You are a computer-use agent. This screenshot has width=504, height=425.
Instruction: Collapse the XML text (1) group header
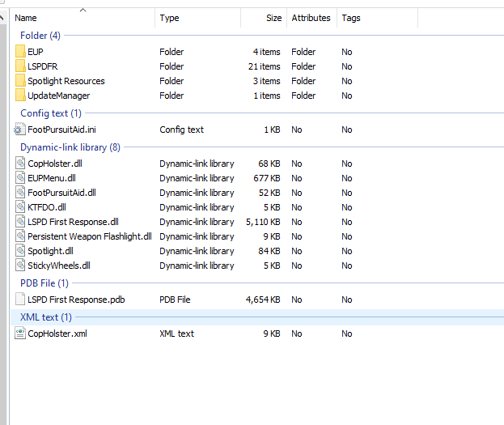pyautogui.click(x=45, y=317)
